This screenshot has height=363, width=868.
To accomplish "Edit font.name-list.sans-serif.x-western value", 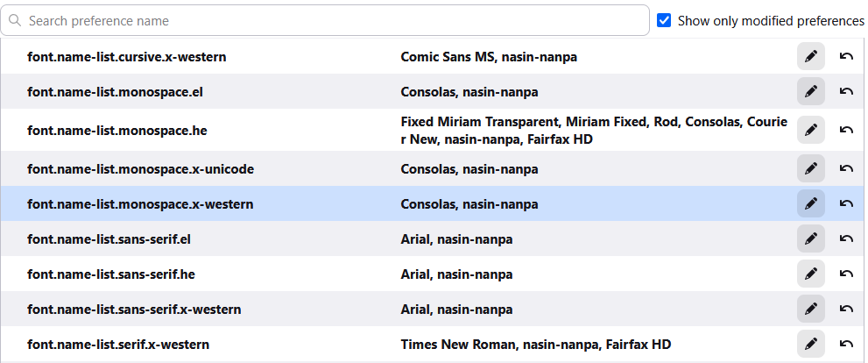I will point(811,309).
